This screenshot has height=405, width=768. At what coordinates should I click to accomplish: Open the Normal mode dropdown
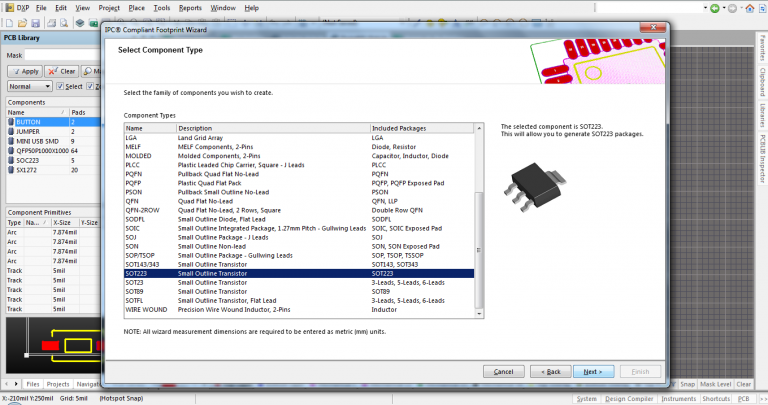[29, 86]
